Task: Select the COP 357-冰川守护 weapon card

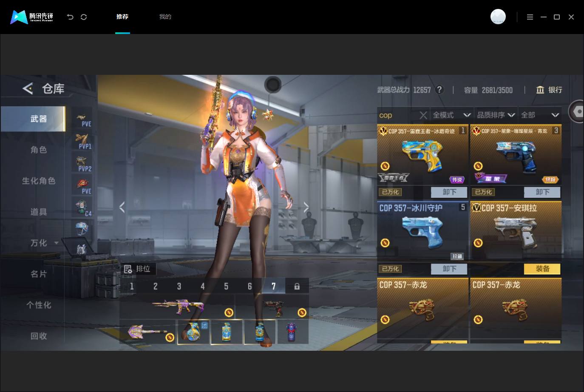Action: 423,231
